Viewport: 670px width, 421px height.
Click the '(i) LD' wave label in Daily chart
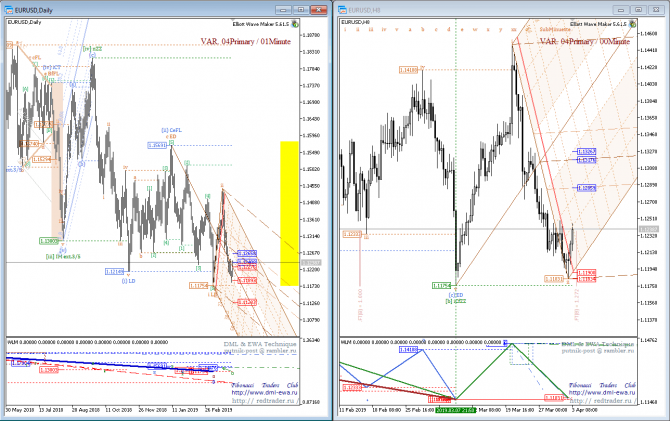pyautogui.click(x=129, y=281)
